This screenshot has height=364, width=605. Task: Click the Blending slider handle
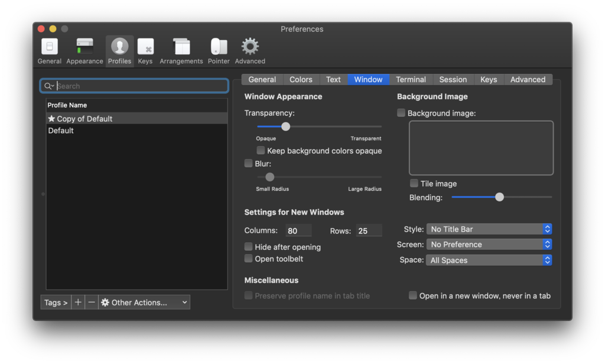[499, 197]
